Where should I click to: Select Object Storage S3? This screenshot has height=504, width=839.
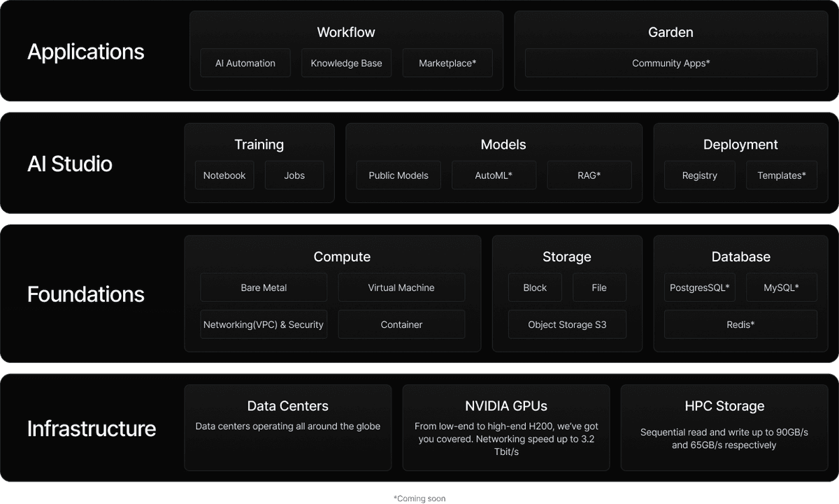(567, 324)
